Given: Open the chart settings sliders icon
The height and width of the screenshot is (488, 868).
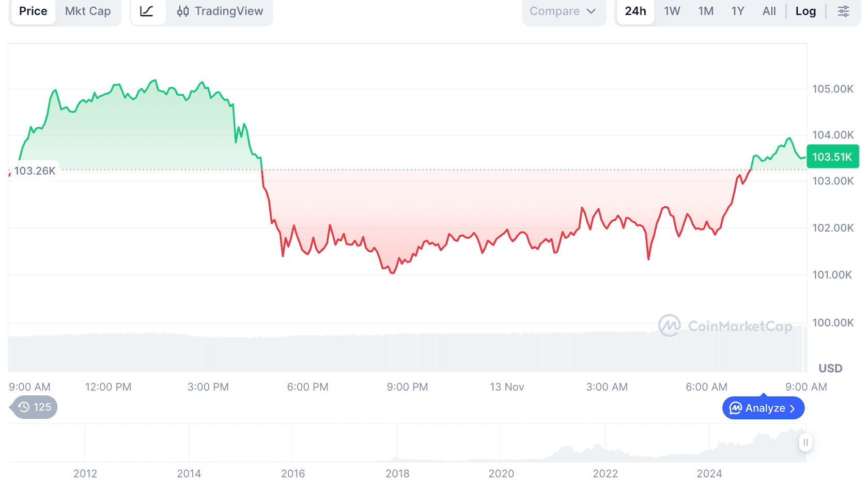Looking at the screenshot, I should coord(844,11).
